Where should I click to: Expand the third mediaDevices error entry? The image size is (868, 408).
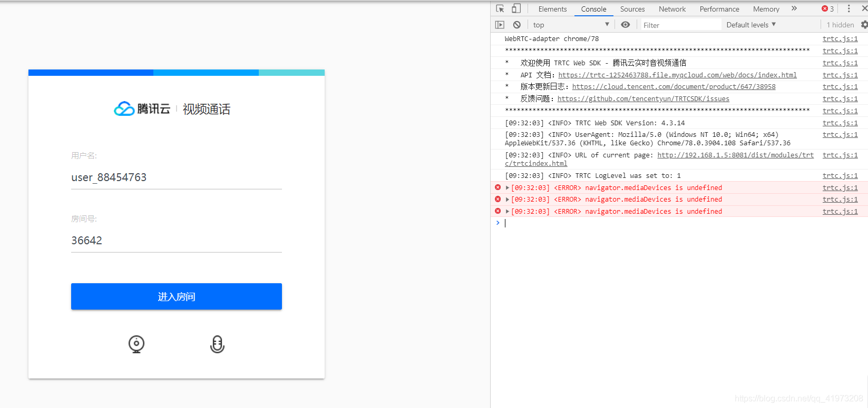[x=508, y=212]
